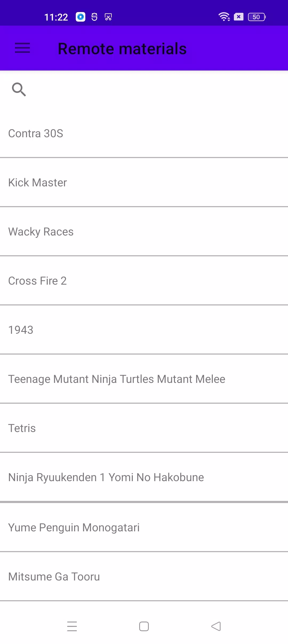Open the Kick Master entry
This screenshot has height=644, width=288.
[x=38, y=183]
